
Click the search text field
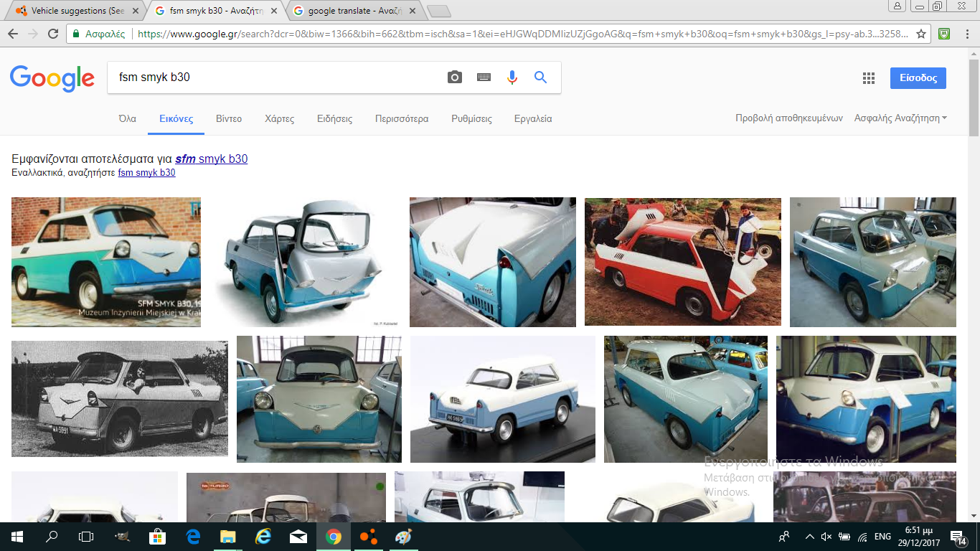coord(276,77)
